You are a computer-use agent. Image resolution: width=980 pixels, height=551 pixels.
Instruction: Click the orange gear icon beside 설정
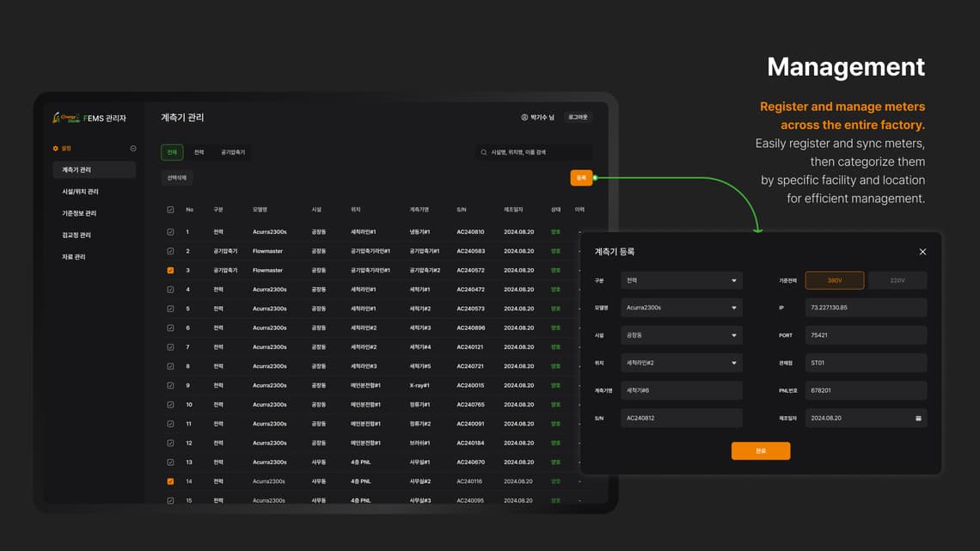pos(56,149)
